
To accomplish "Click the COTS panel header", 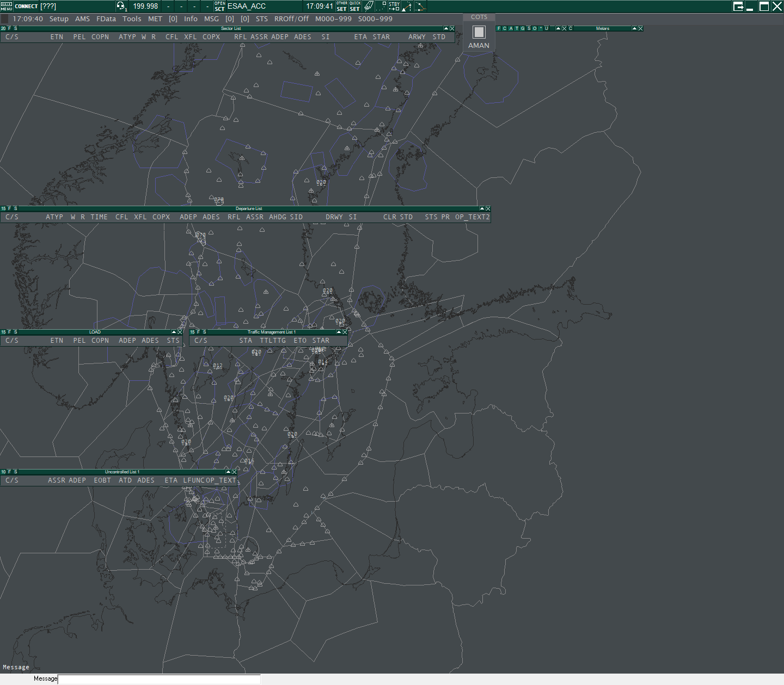I will 479,17.
